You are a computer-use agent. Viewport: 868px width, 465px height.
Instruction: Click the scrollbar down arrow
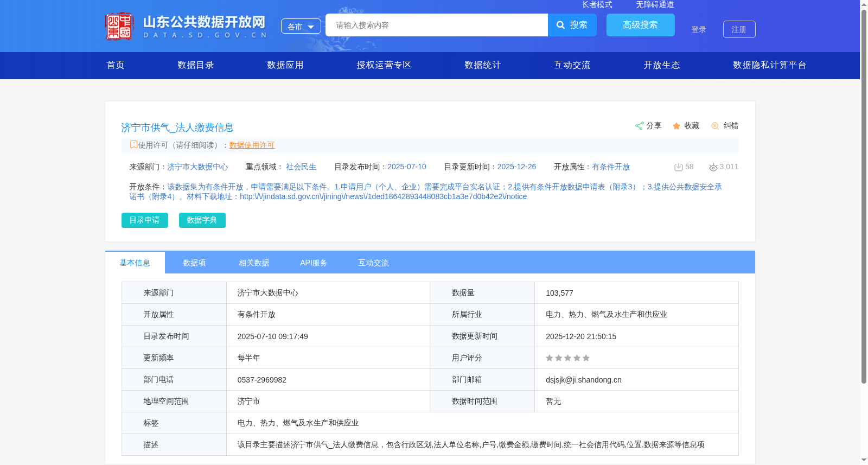coord(864,460)
